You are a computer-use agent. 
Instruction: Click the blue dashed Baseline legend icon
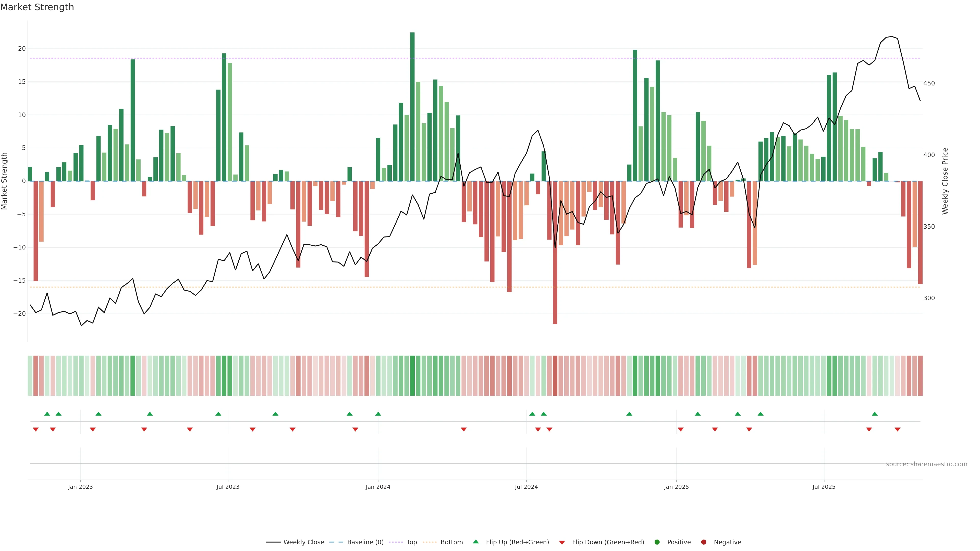tap(336, 542)
